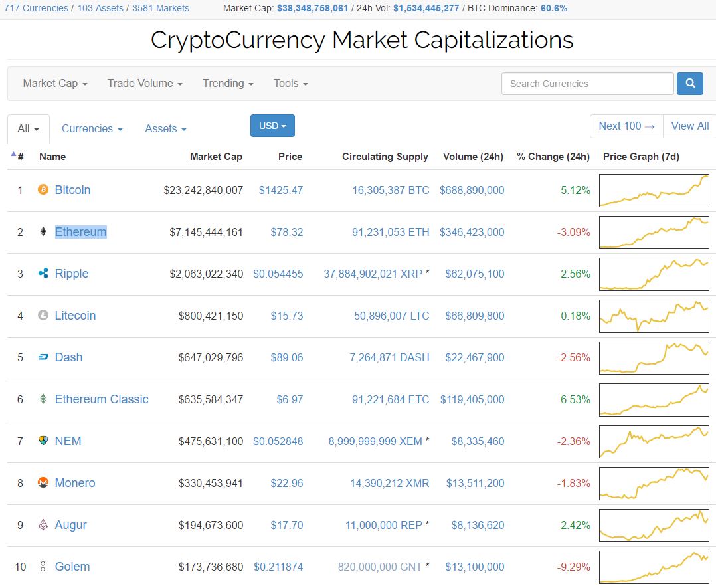Click the Litecoin logo icon
This screenshot has height=588, width=716.
[x=43, y=316]
